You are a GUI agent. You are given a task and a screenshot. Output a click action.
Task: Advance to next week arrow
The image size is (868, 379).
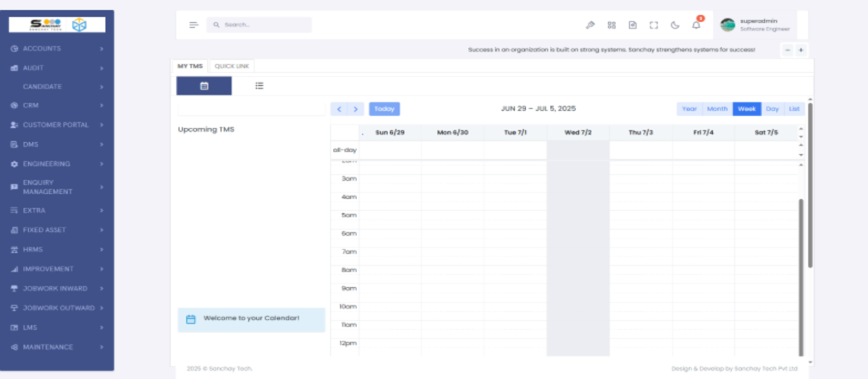[x=355, y=109]
